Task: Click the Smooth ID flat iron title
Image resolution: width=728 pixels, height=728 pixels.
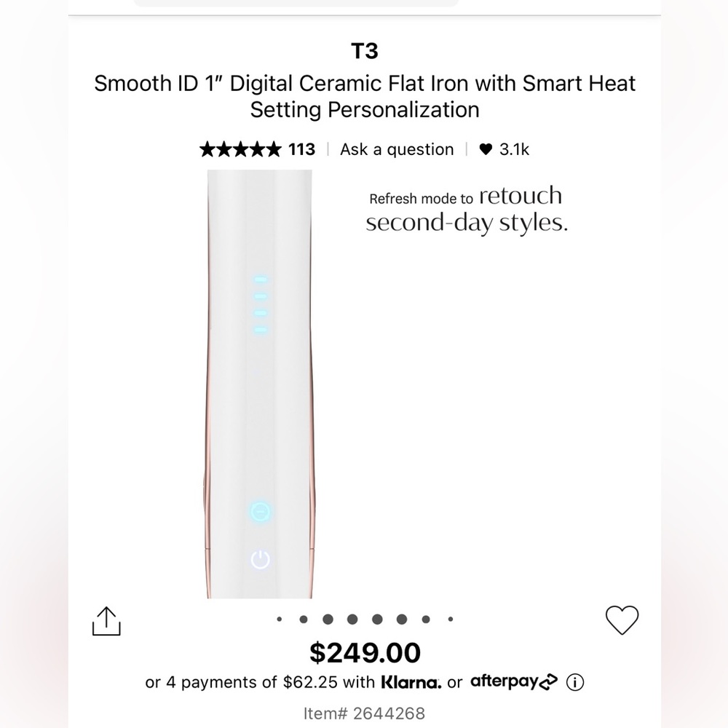Action: (365, 96)
